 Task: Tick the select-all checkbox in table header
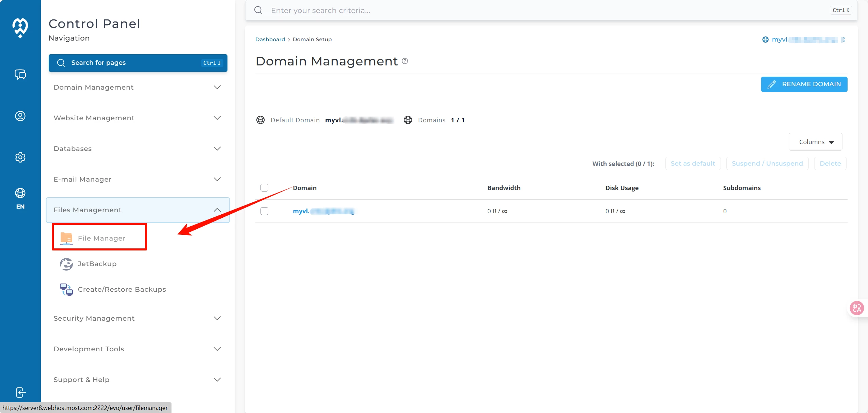[264, 188]
